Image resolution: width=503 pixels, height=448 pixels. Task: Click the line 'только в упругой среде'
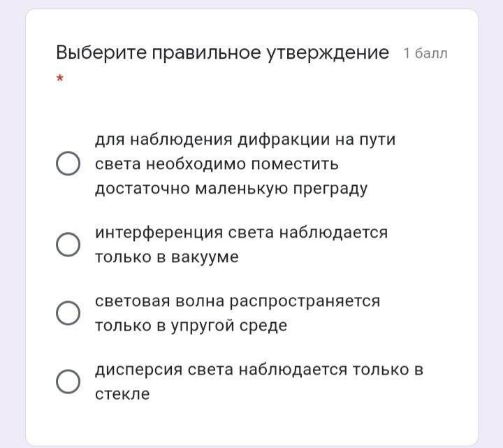click(191, 326)
